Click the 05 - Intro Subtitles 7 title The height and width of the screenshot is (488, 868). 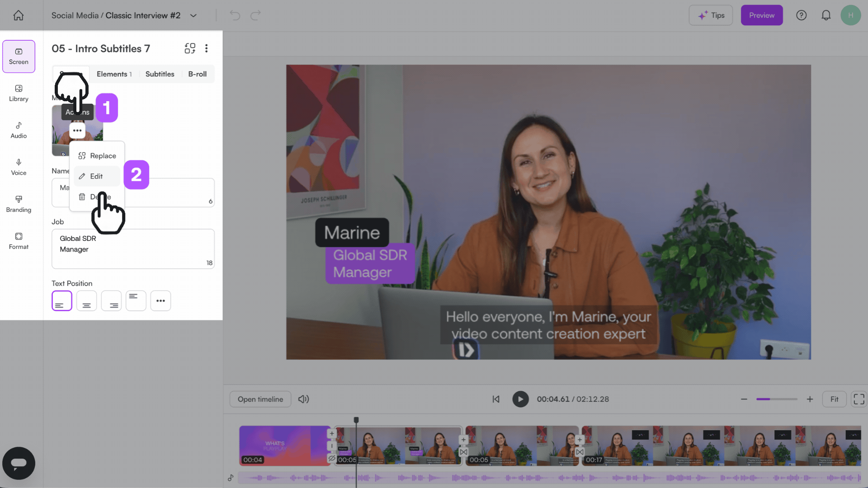tap(101, 48)
